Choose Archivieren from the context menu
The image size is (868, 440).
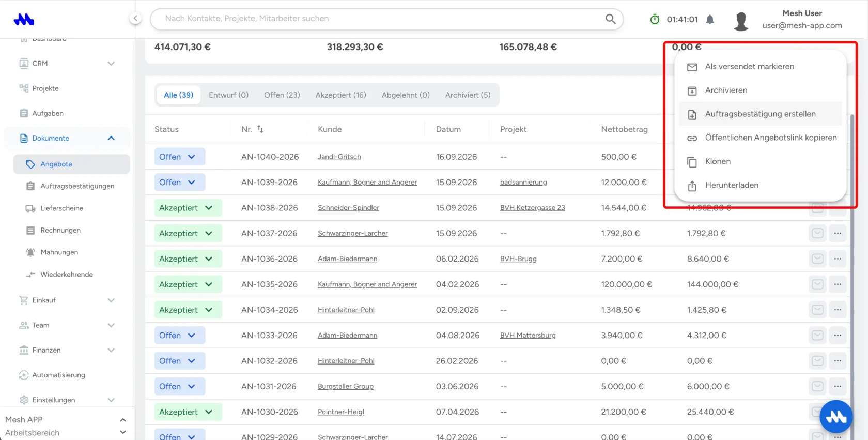(761, 90)
